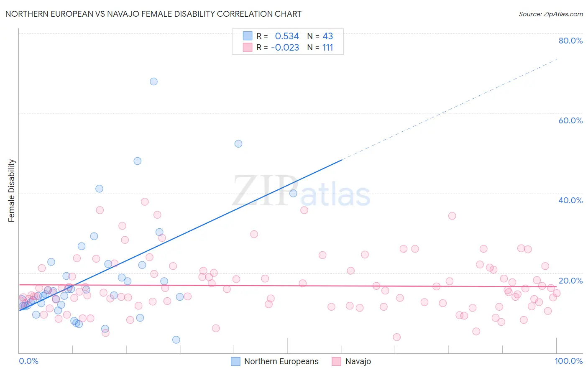The height and width of the screenshot is (373, 588).
Task: Click the Navajo legend label
Action: [358, 361]
